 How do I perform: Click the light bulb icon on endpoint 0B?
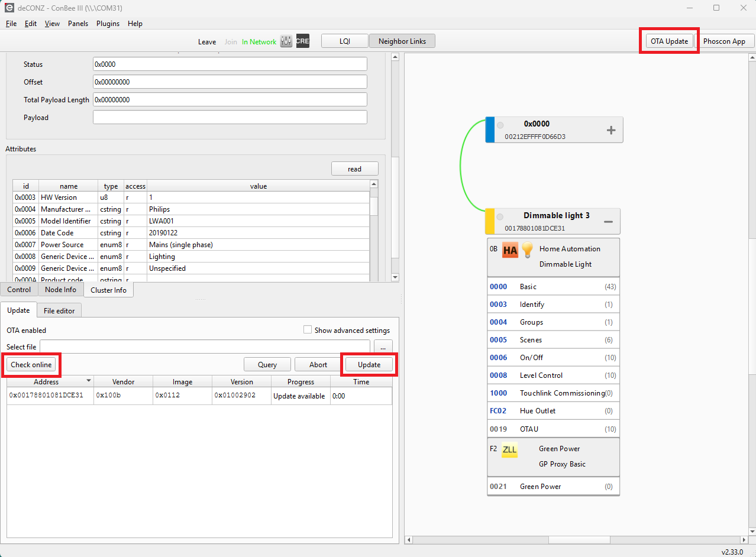click(527, 250)
